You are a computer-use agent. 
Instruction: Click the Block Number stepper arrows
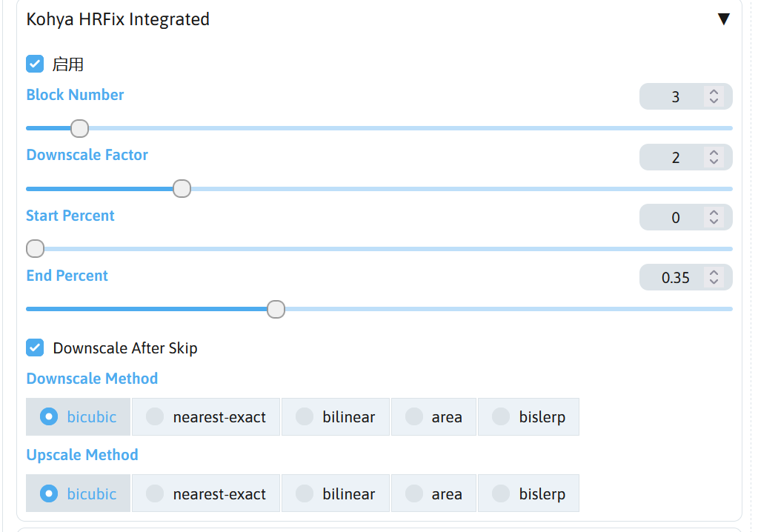point(714,96)
